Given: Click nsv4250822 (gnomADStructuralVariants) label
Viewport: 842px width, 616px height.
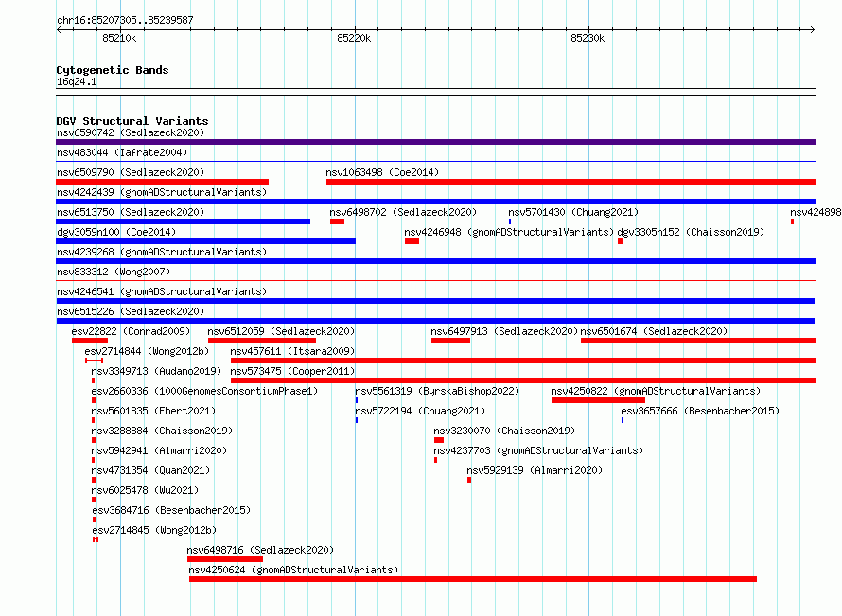Looking at the screenshot, I should click(656, 391).
